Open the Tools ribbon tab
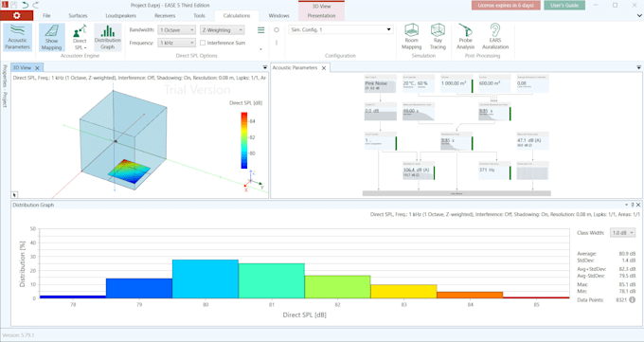 point(199,15)
